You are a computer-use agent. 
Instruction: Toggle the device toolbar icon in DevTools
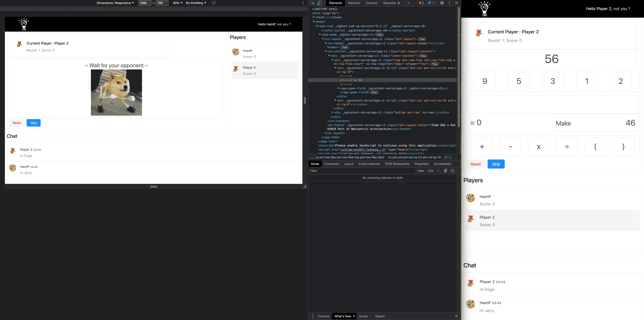tap(320, 3)
